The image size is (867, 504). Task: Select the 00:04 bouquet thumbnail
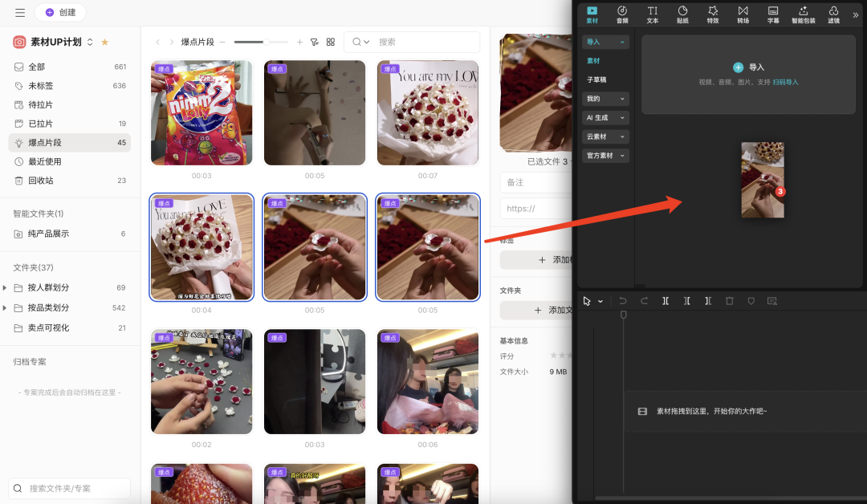tap(201, 247)
